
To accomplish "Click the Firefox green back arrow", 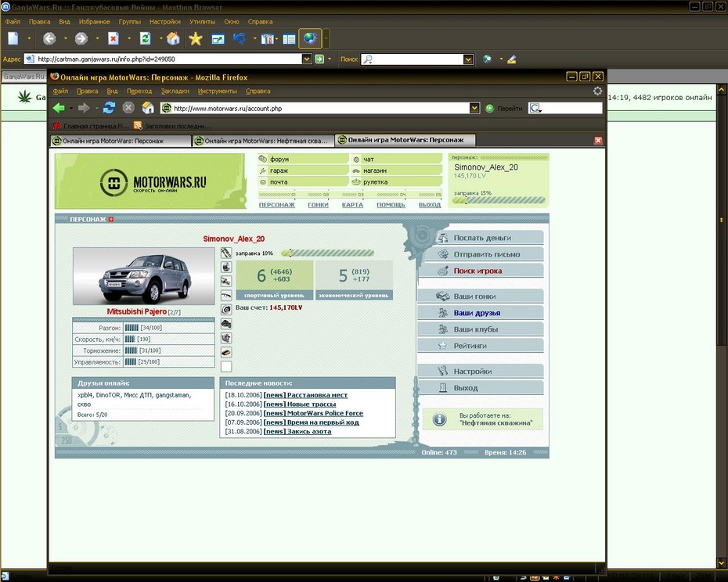I will tap(59, 108).
